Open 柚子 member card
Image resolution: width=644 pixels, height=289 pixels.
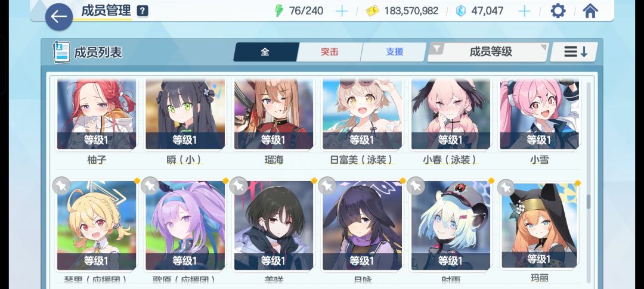coord(97,122)
